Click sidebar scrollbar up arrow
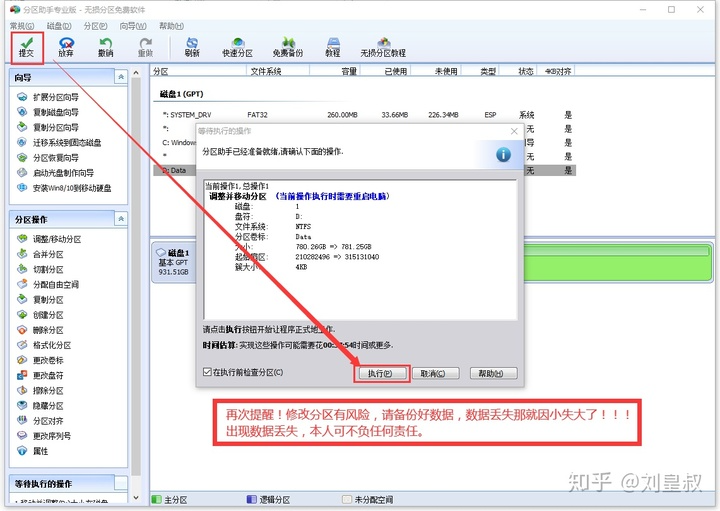Image resolution: width=720 pixels, height=511 pixels. coord(136,73)
